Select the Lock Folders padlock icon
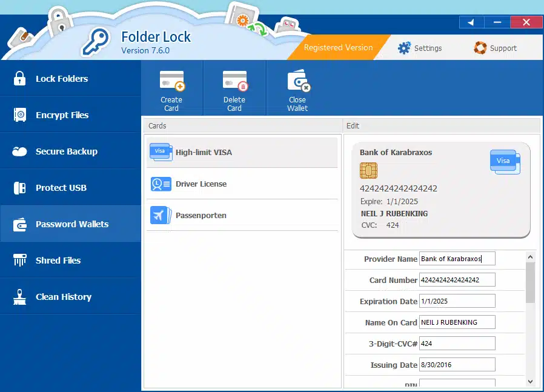This screenshot has height=392, width=544. click(20, 79)
